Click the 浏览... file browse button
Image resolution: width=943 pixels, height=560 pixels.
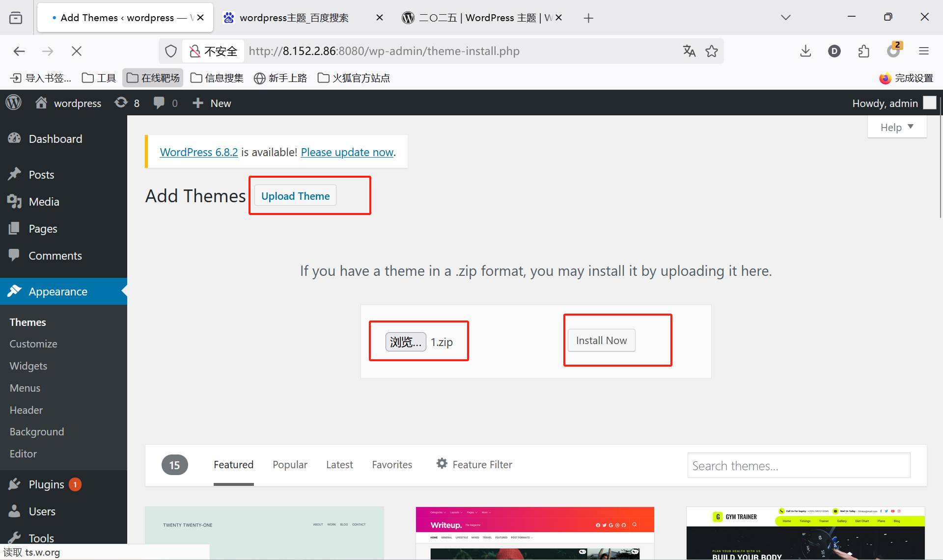point(406,342)
